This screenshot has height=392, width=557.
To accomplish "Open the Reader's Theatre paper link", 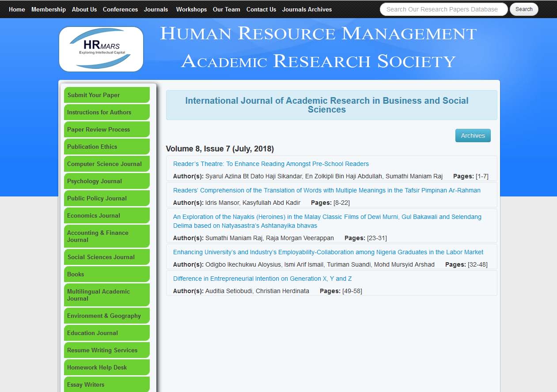I will pyautogui.click(x=271, y=164).
